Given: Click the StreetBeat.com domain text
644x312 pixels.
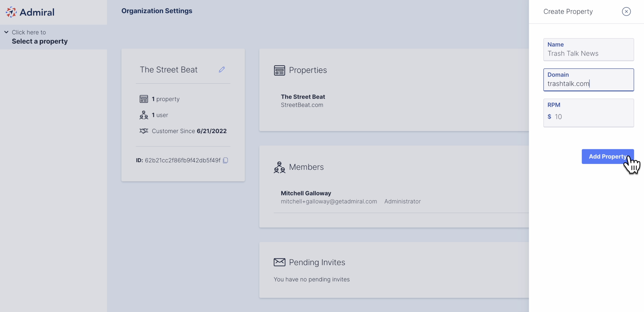Looking at the screenshot, I should (302, 105).
